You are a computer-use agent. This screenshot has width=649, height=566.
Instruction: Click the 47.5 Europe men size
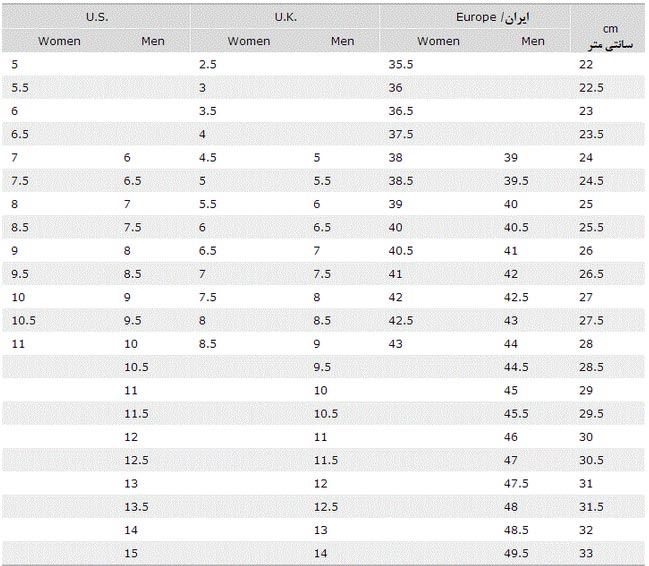pyautogui.click(x=516, y=484)
